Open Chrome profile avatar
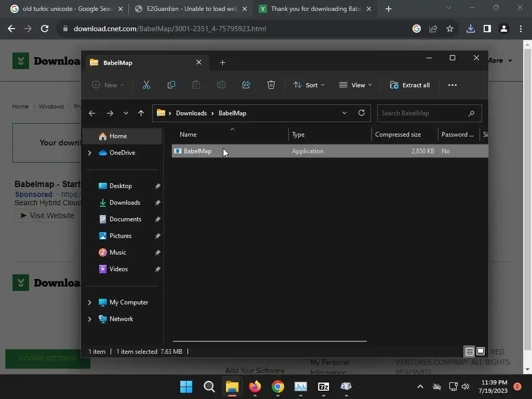The height and width of the screenshot is (399, 532). 504,29
